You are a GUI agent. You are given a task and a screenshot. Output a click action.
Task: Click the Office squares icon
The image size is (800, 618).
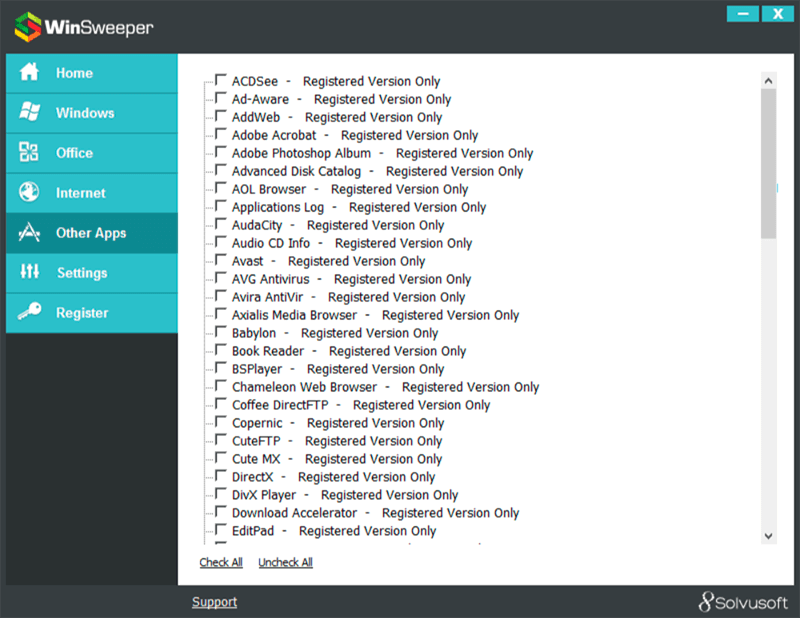pyautogui.click(x=29, y=152)
